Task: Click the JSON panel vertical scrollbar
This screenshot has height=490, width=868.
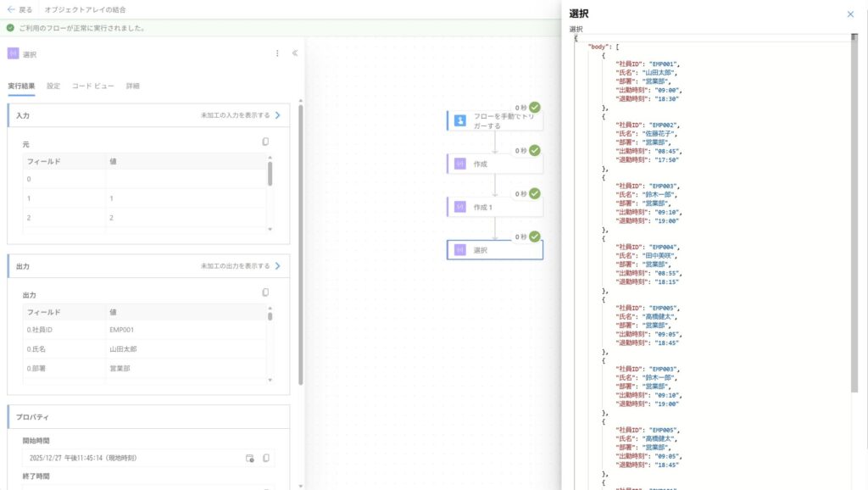Action: tap(854, 212)
